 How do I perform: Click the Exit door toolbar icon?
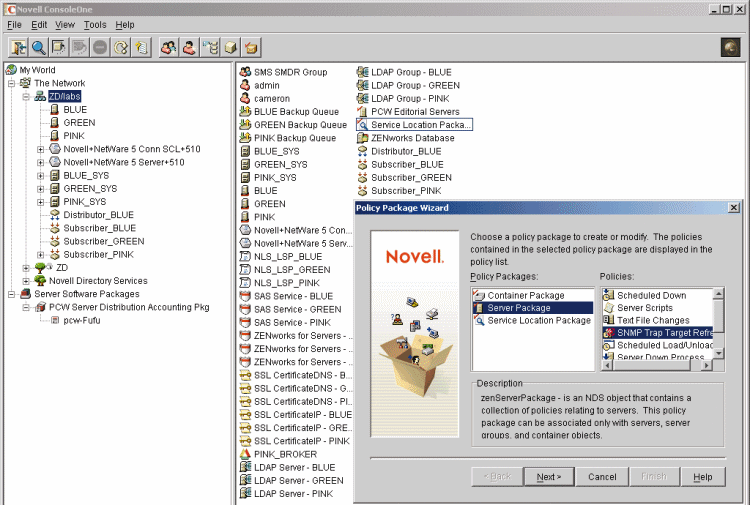[x=18, y=47]
